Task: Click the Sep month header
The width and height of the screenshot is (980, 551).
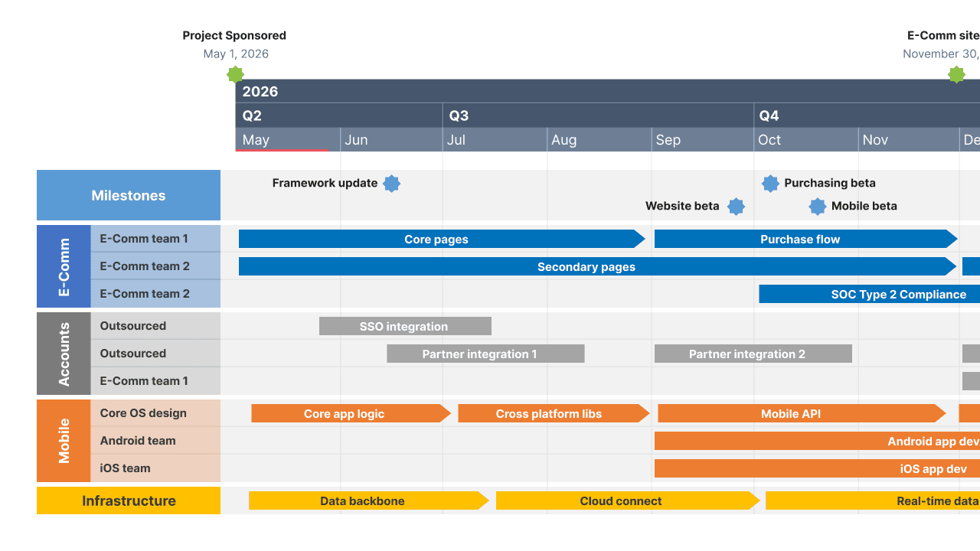Action: coord(703,140)
